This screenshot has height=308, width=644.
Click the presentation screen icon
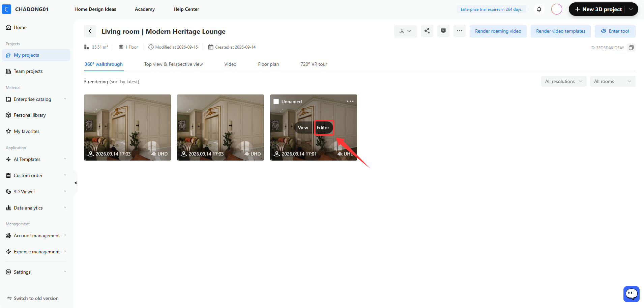(443, 31)
